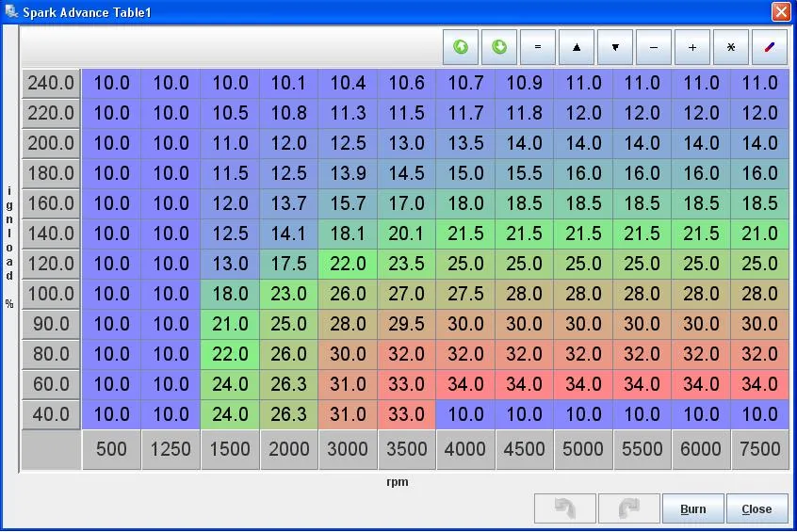797x532 pixels.
Task: Select the 200.0 load bin header
Action: [51, 143]
